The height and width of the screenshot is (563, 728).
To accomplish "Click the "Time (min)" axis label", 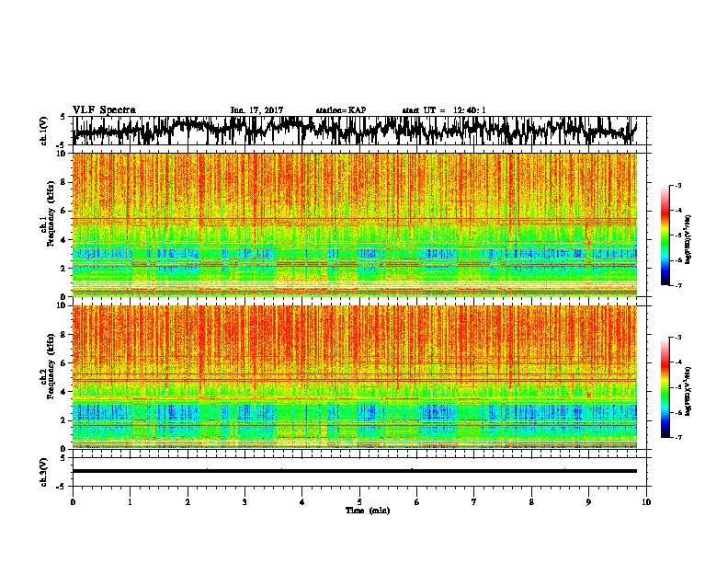I will (368, 511).
